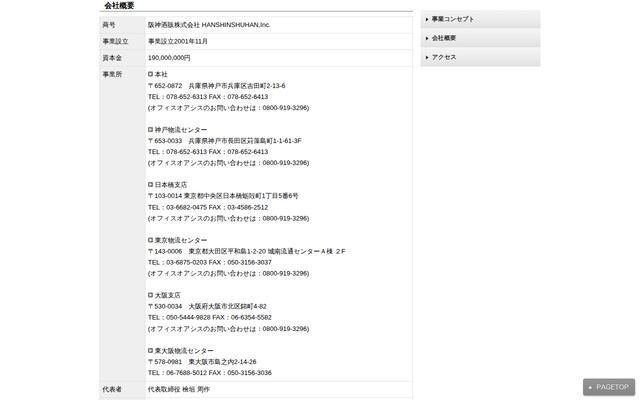
Task: Click the 会社概要 page heading
Action: pos(119,6)
